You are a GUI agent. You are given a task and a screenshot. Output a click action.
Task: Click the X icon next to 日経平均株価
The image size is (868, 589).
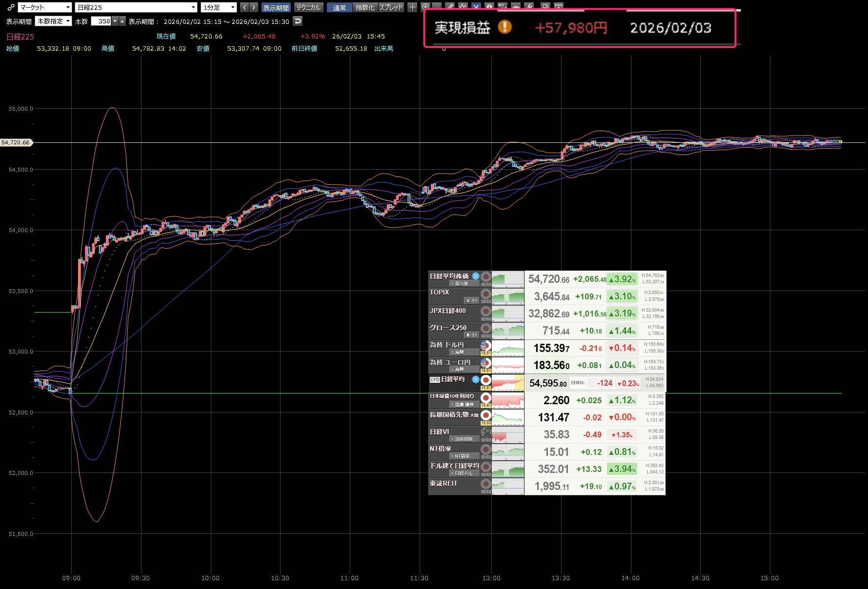[x=476, y=276]
